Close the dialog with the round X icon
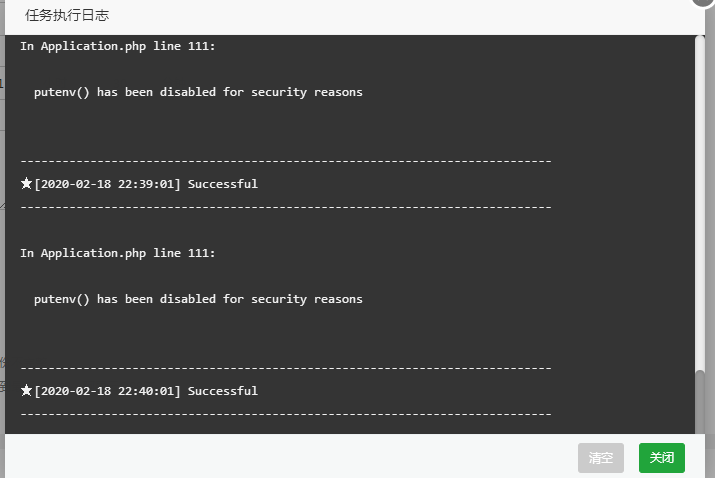 (x=705, y=3)
